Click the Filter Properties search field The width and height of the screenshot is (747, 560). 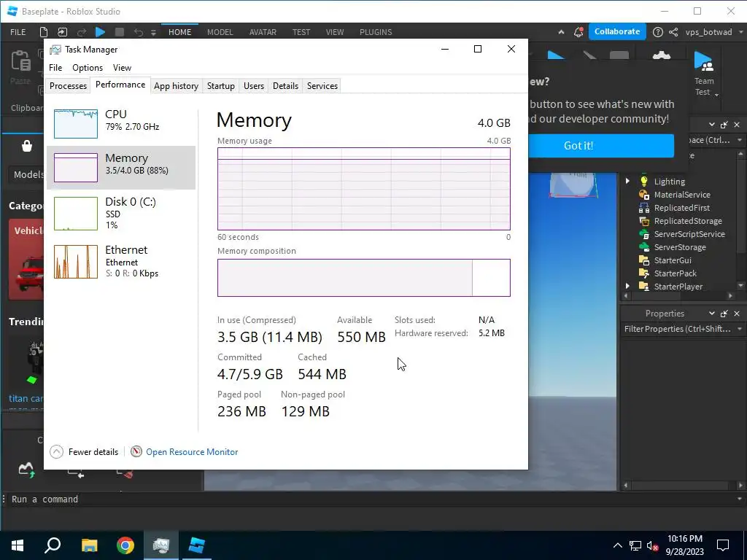677,329
